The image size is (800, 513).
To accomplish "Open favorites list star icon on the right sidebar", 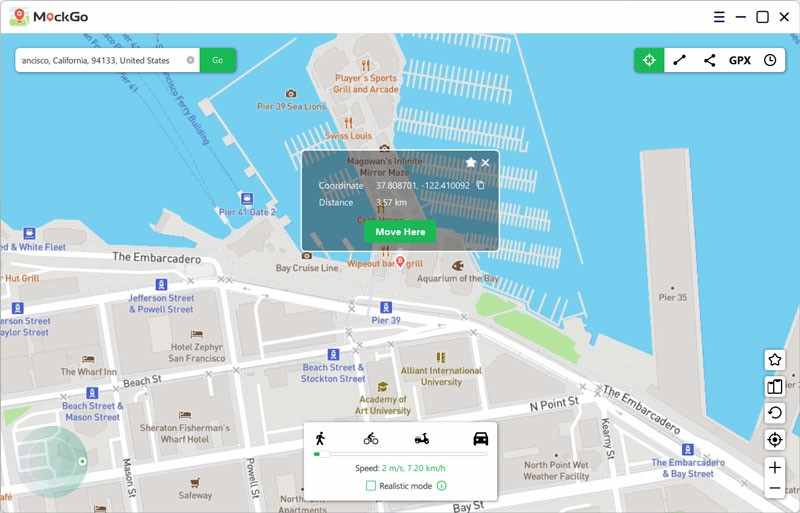I will (x=774, y=360).
